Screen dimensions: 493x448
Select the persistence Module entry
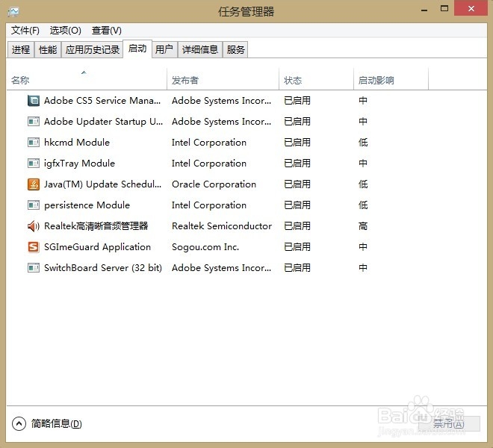[x=87, y=205]
